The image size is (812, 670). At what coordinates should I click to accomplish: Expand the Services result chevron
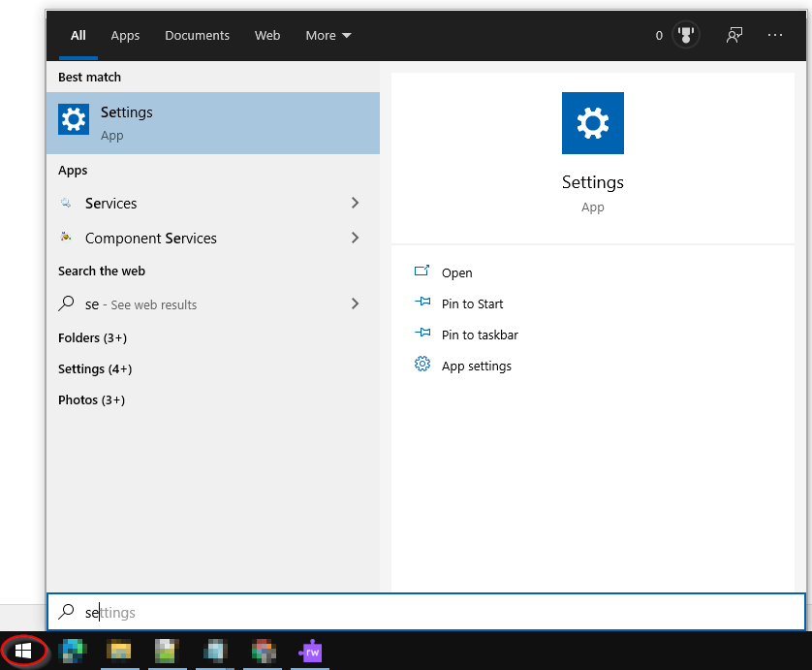pyautogui.click(x=355, y=203)
